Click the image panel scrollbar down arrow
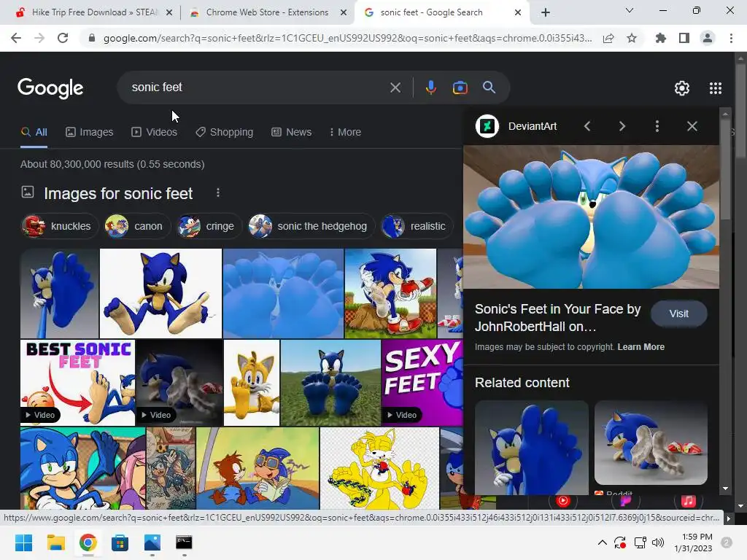747x560 pixels. (x=725, y=489)
